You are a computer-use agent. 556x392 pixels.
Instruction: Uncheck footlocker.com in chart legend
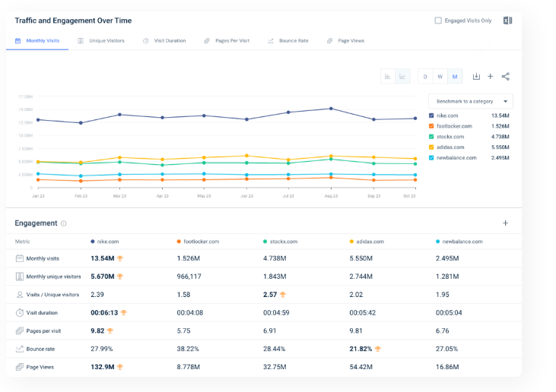click(431, 126)
